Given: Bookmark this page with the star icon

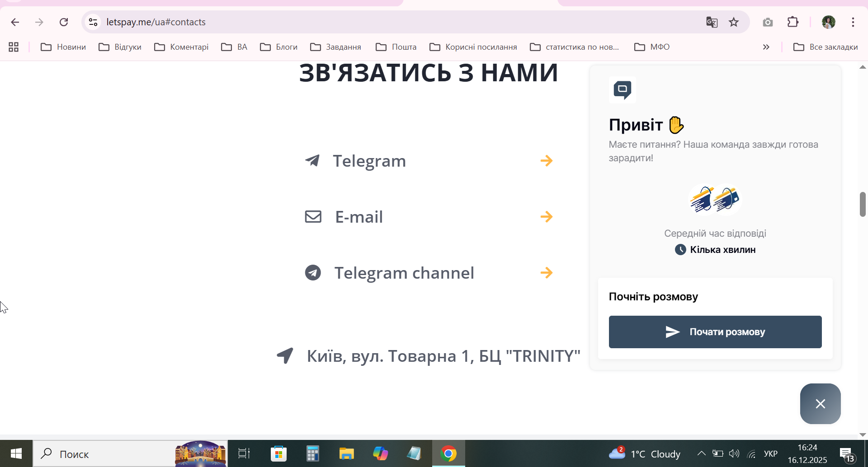Looking at the screenshot, I should tap(734, 22).
